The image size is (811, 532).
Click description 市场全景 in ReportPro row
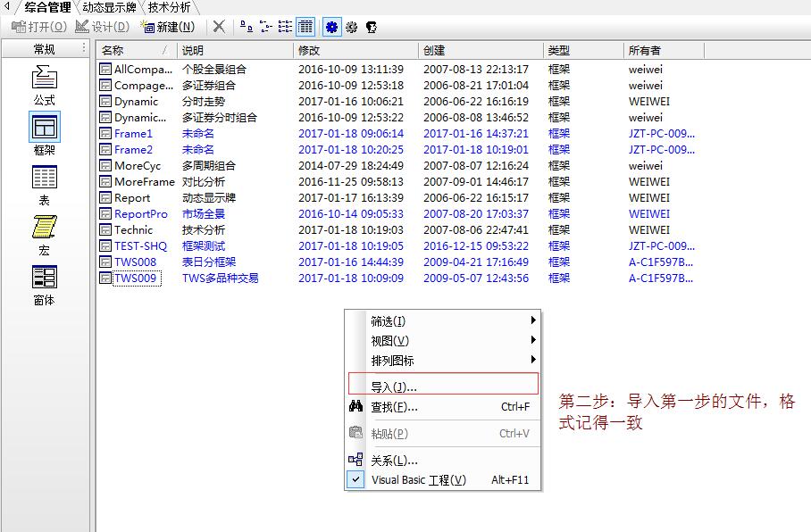point(204,213)
